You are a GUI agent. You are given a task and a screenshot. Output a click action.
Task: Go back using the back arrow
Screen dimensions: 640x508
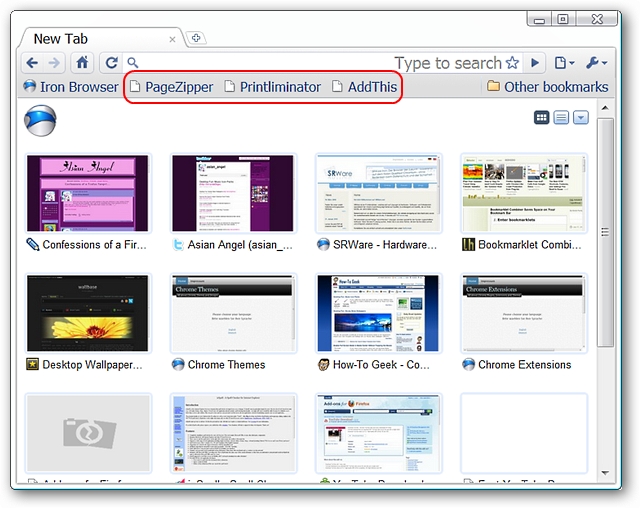[x=32, y=63]
